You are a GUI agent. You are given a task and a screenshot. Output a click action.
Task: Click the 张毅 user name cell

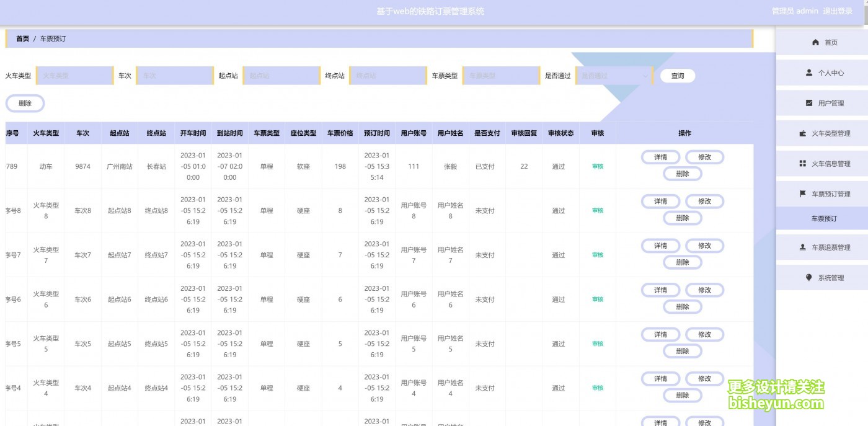point(451,166)
